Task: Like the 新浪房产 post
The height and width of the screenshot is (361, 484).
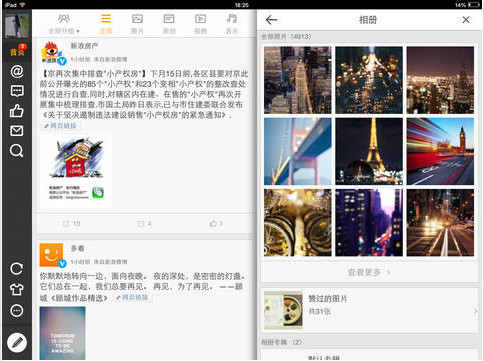Action: click(216, 223)
